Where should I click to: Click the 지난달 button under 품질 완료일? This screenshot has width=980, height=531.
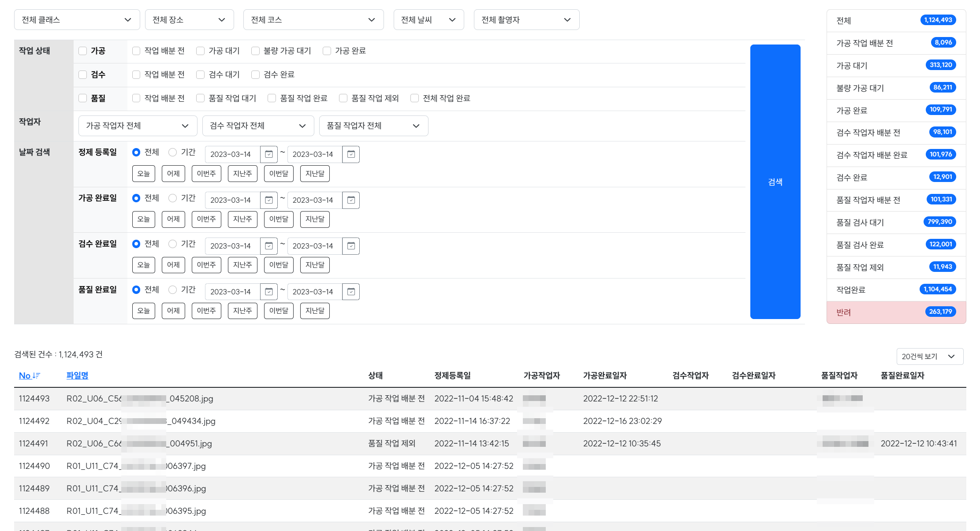(x=315, y=311)
